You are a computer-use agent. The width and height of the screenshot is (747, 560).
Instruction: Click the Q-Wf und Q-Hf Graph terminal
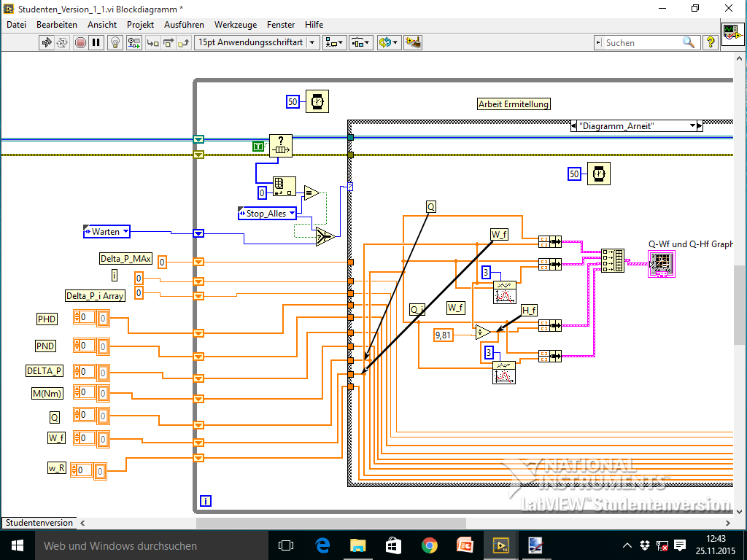661,264
